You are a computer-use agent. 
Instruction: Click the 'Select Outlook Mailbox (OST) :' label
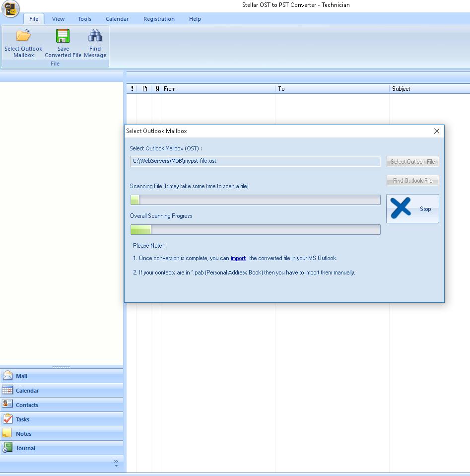click(x=166, y=148)
